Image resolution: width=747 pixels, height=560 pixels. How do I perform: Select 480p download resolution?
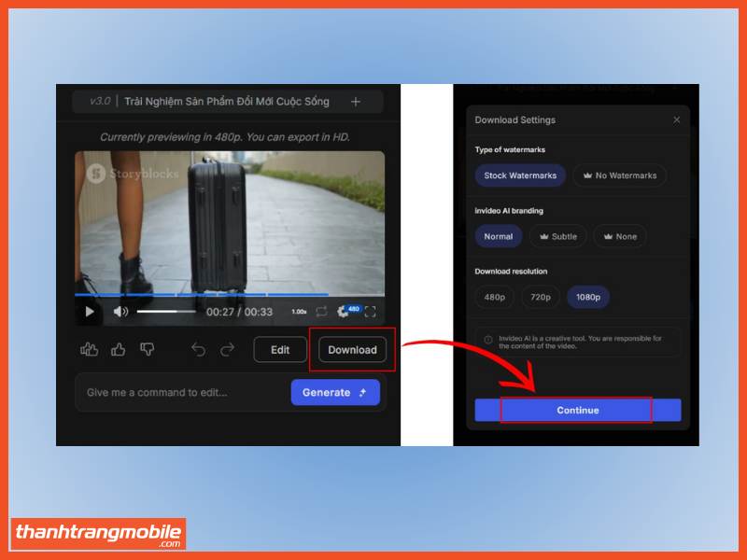click(495, 297)
